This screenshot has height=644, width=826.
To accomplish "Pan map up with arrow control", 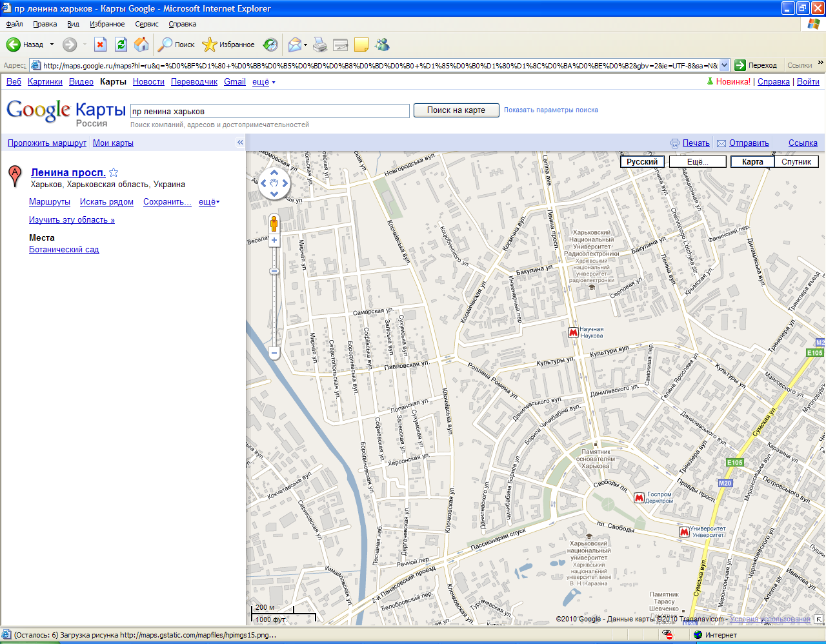I will coord(274,172).
